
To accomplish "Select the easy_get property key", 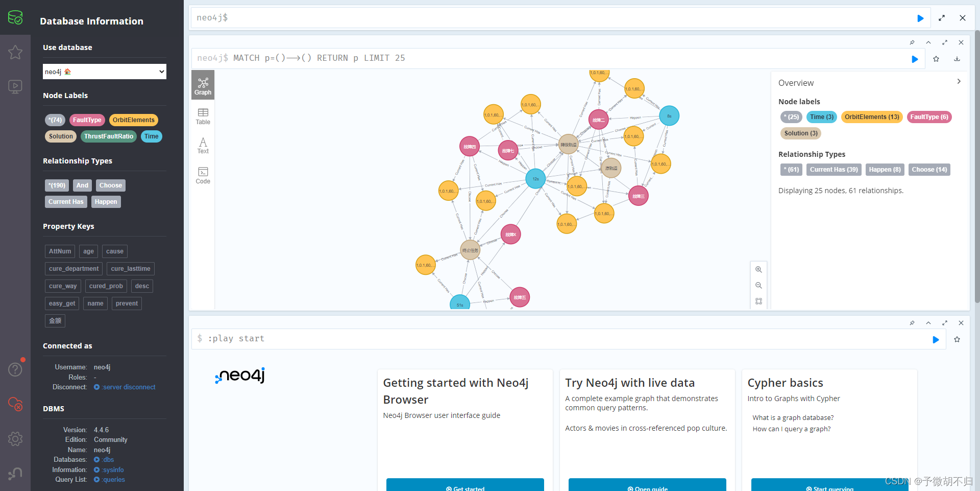I will click(x=62, y=303).
